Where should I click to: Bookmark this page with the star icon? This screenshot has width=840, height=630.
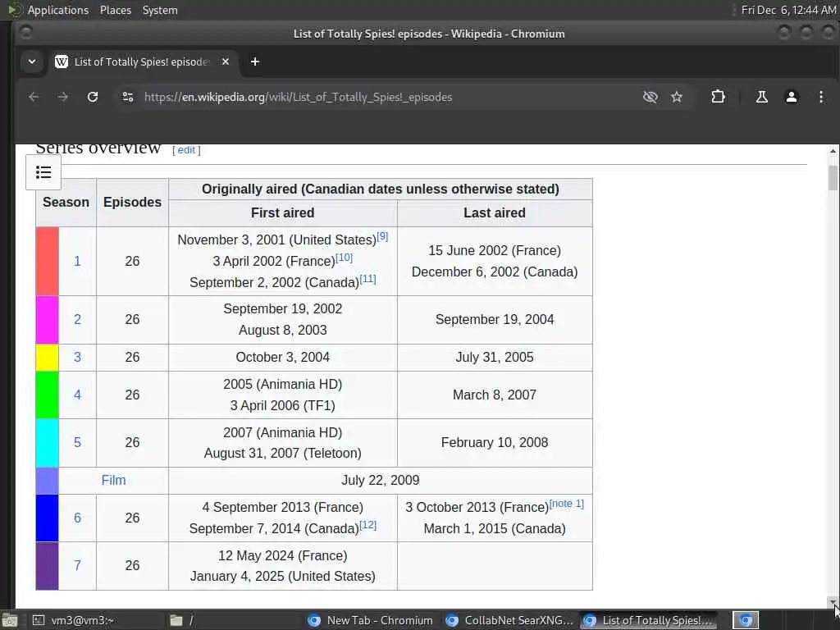[x=677, y=97]
